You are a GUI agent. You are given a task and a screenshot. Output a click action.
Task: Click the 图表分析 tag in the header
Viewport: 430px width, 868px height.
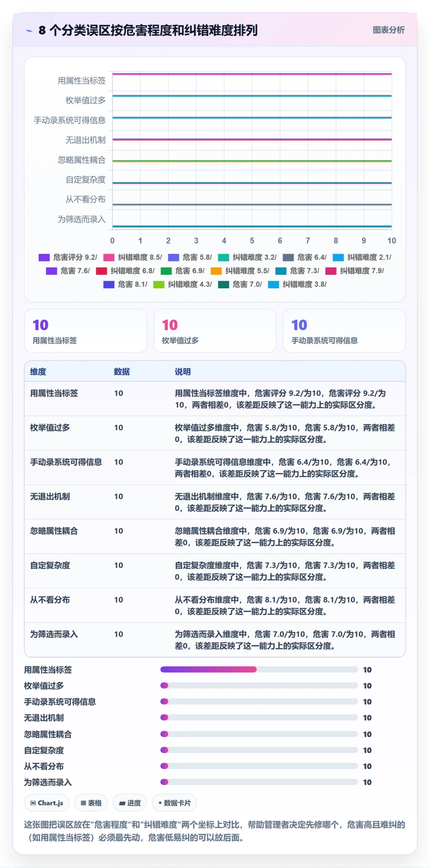coord(388,30)
